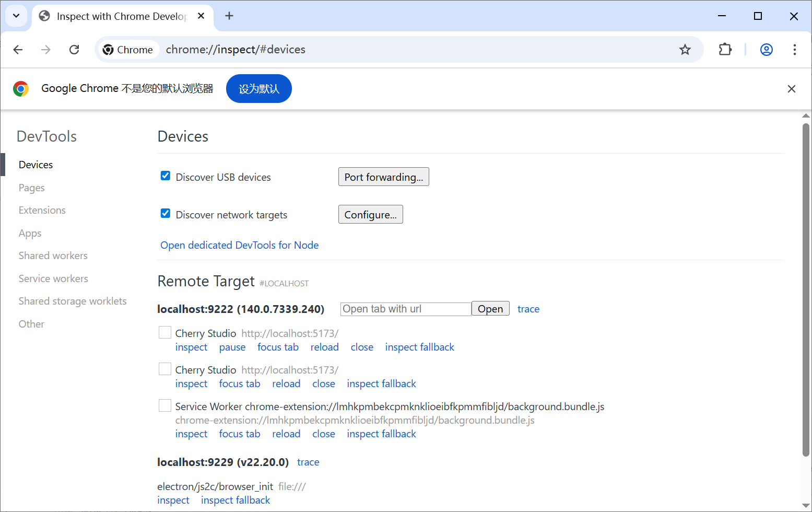Screen dimensions: 812x512
Task: Inspect the second Cherry Studio target
Action: click(x=191, y=383)
